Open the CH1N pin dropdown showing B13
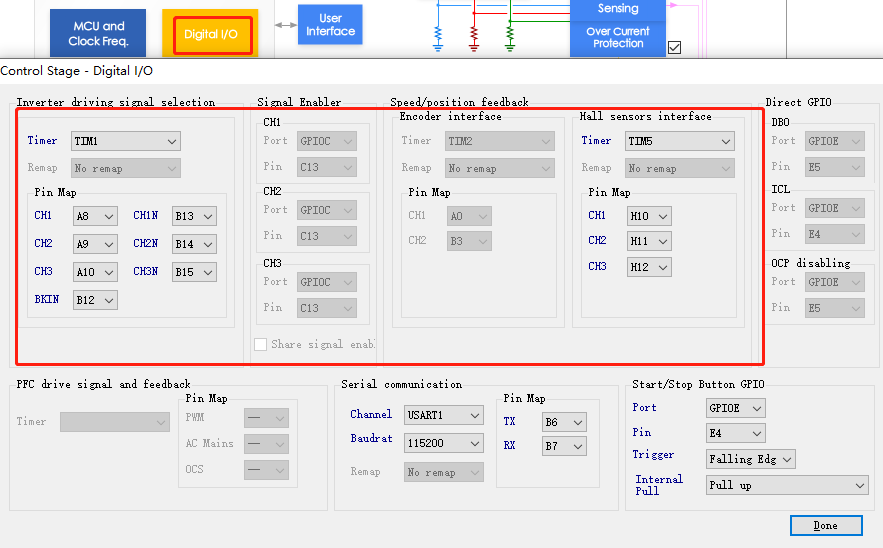This screenshot has width=883, height=548. (194, 216)
